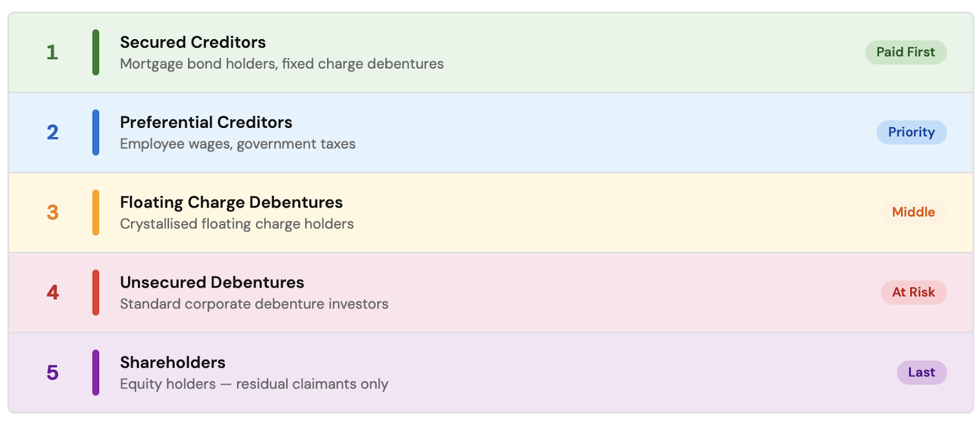980x421 pixels.
Task: Open the Floating Charge Debentures row title
Action: tap(231, 203)
